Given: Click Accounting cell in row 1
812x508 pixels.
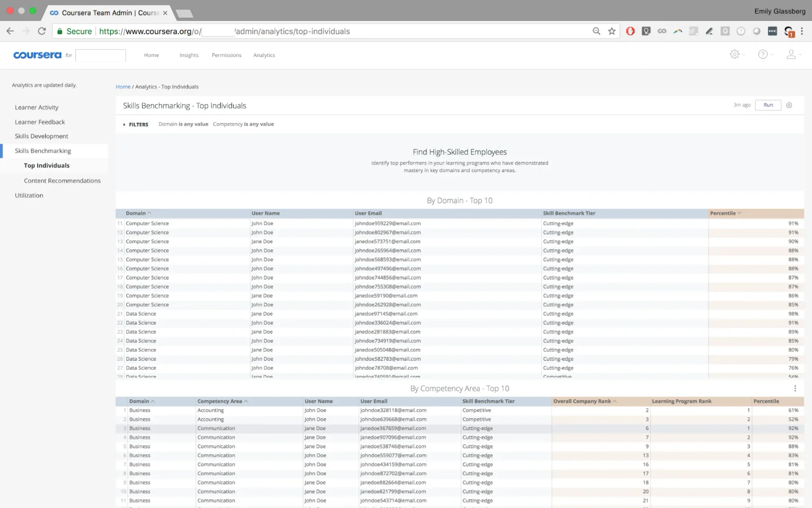Looking at the screenshot, I should 211,410.
